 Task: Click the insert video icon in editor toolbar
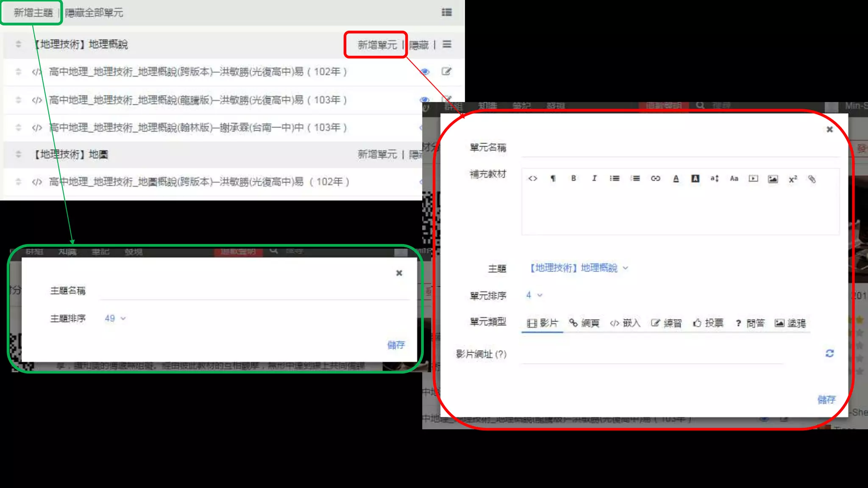pyautogui.click(x=753, y=178)
